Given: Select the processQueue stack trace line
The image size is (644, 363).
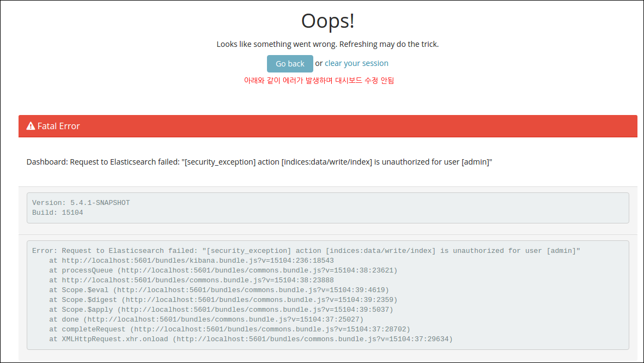Looking at the screenshot, I should pyautogui.click(x=223, y=270).
